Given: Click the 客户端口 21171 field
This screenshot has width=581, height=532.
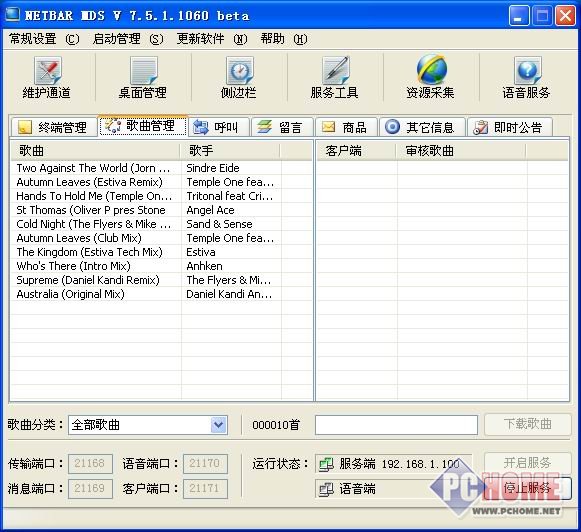Looking at the screenshot, I should (x=205, y=489).
